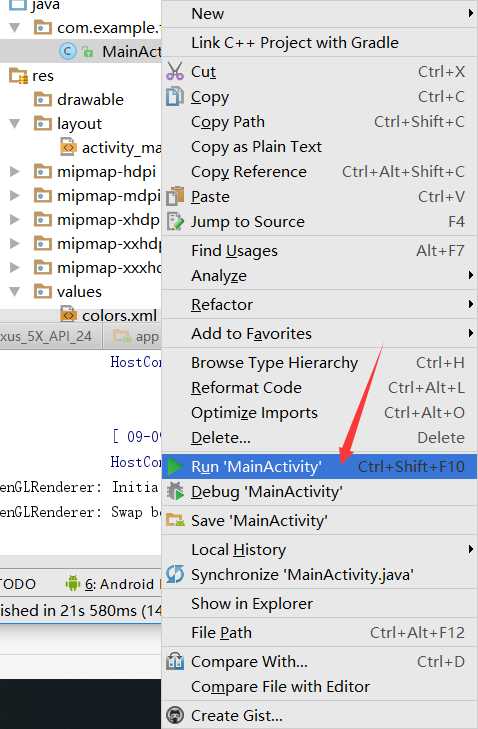
Task: Click the green Run triangle icon
Action: tap(175, 466)
